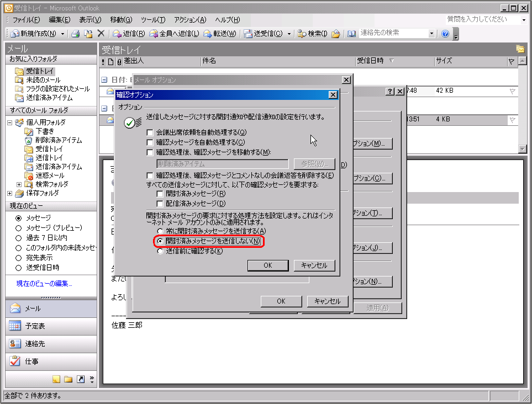
Task: Select the 削除済みアイテム folder
Action: (x=53, y=140)
